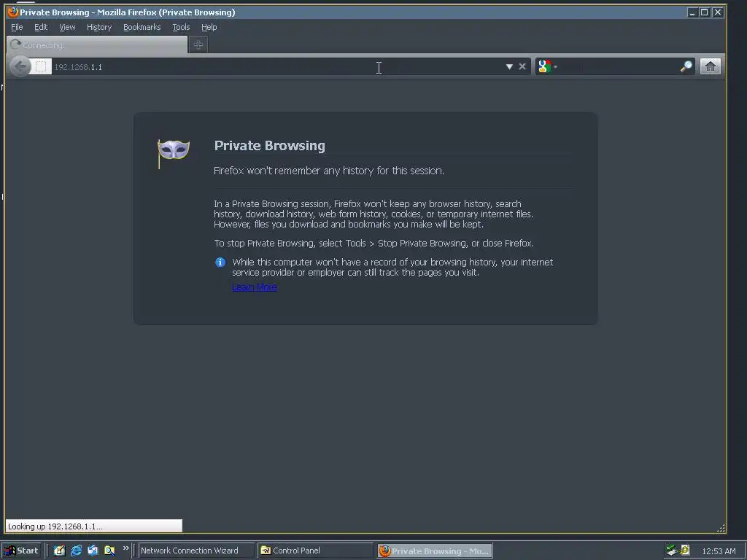This screenshot has width=747, height=560.
Task: Minimize the Firefox window
Action: [x=692, y=12]
